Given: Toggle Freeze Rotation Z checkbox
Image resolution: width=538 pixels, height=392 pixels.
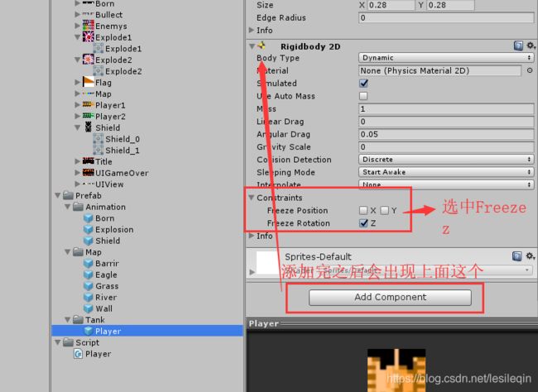Looking at the screenshot, I should (363, 223).
